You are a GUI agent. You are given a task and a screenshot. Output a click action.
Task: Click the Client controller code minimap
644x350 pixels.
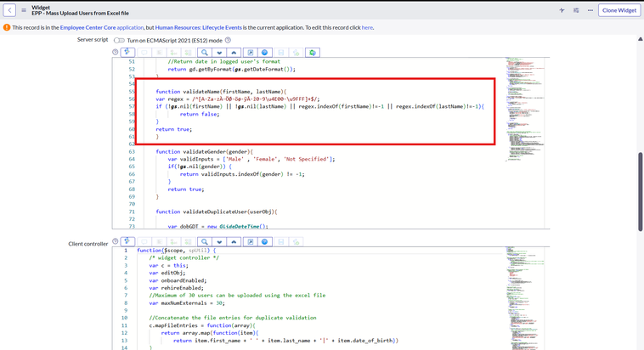(525, 298)
